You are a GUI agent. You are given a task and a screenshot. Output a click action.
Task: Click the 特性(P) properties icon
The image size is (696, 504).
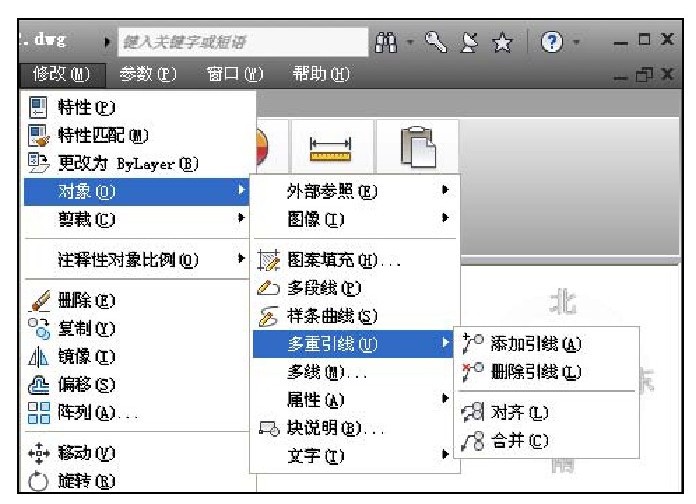coord(38,107)
